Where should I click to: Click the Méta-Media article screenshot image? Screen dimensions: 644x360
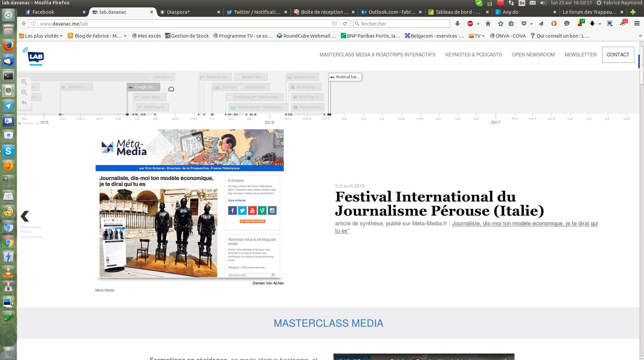(189, 203)
